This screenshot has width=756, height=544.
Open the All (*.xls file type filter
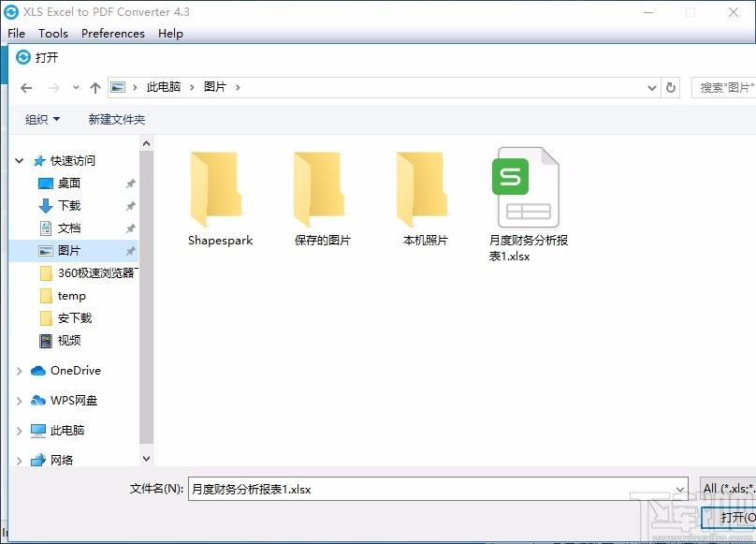click(728, 489)
